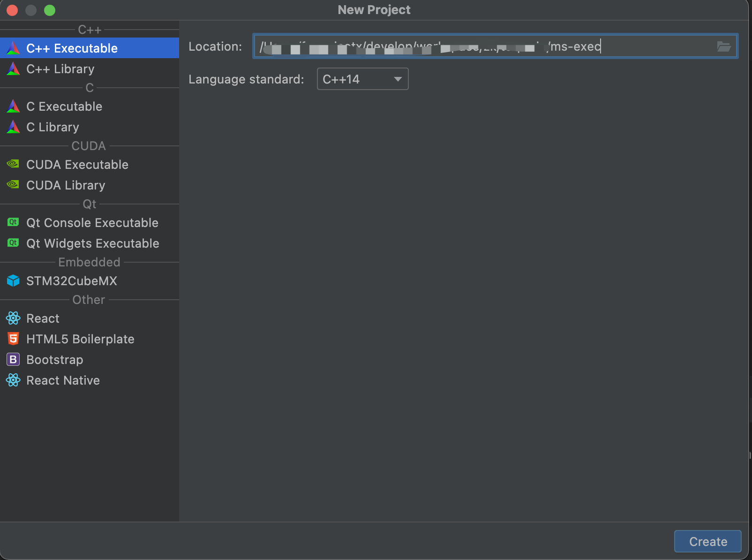
Task: Click the C Library CMake icon
Action: pos(13,127)
